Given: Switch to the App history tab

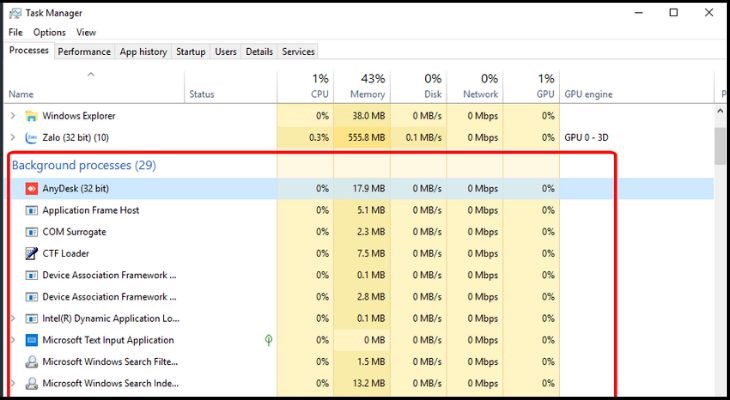Looking at the screenshot, I should coord(143,52).
